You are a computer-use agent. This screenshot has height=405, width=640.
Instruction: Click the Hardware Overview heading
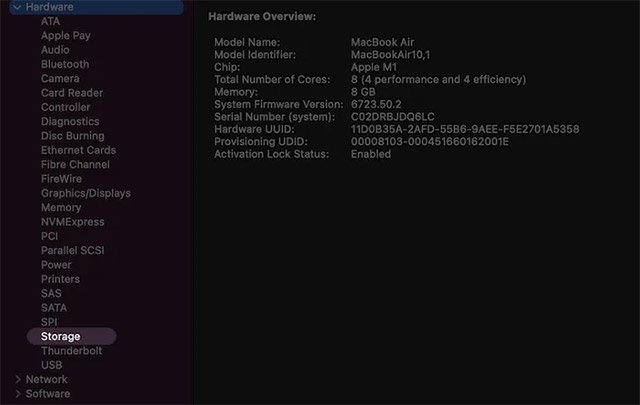coord(262,16)
